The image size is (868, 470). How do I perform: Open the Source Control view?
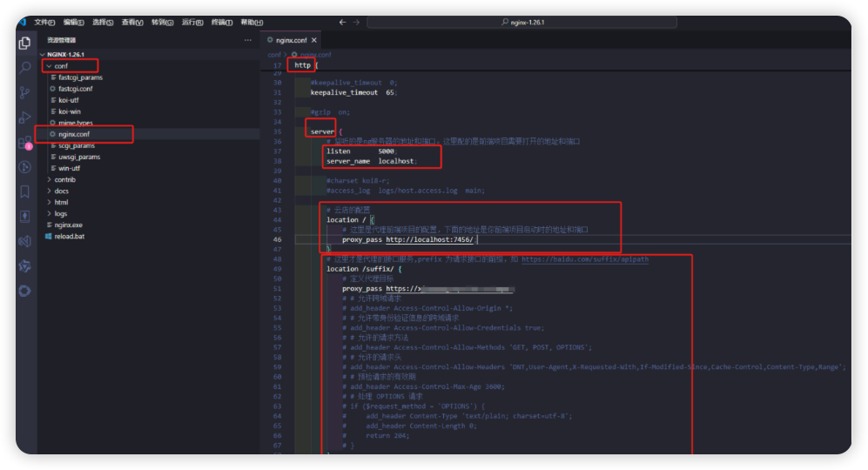pyautogui.click(x=24, y=92)
